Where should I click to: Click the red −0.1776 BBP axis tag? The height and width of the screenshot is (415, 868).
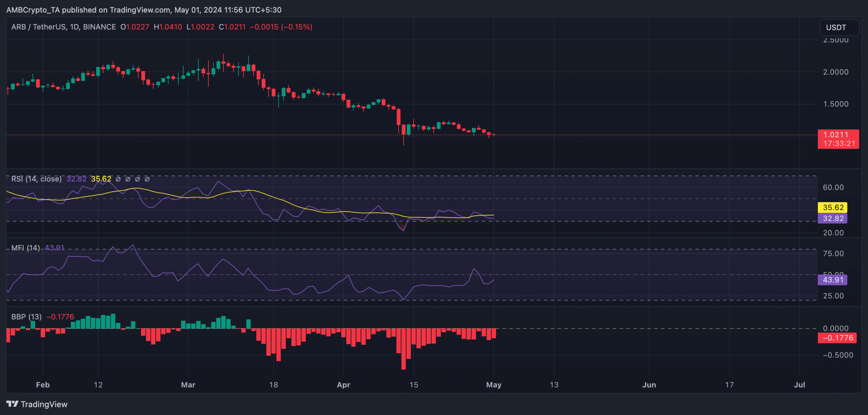click(x=837, y=338)
